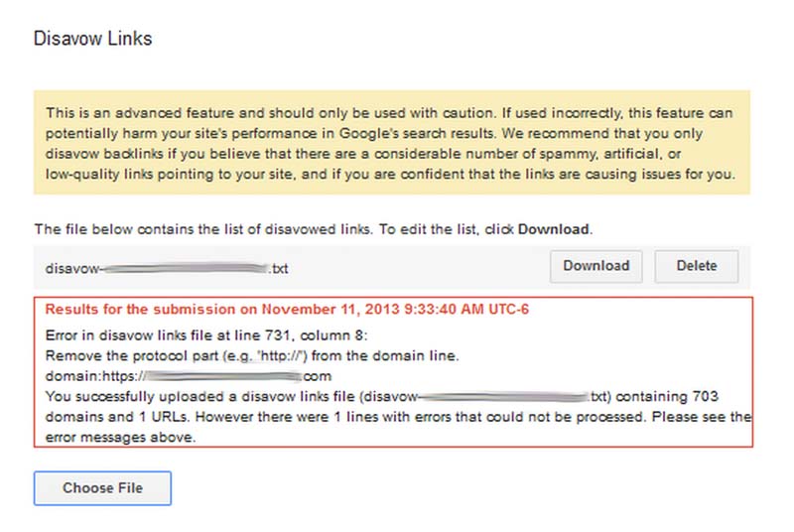794x532 pixels.
Task: Click the domains and 1 URLs text
Action: [117, 417]
